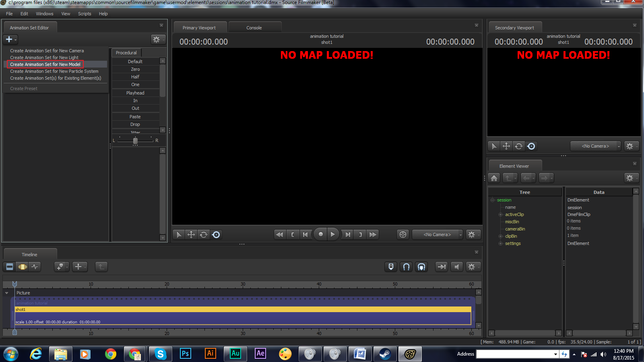
Task: Open Source Filmmaker icon in the taskbar
Action: tap(410, 354)
